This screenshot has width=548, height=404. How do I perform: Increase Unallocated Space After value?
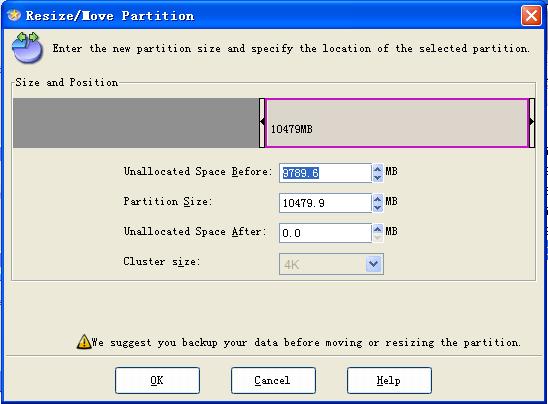point(377,229)
